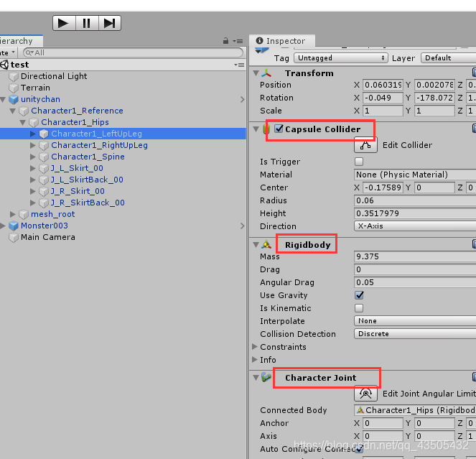476x459 pixels.
Task: Collapse the Capsule Collider foldout
Action: 256,129
